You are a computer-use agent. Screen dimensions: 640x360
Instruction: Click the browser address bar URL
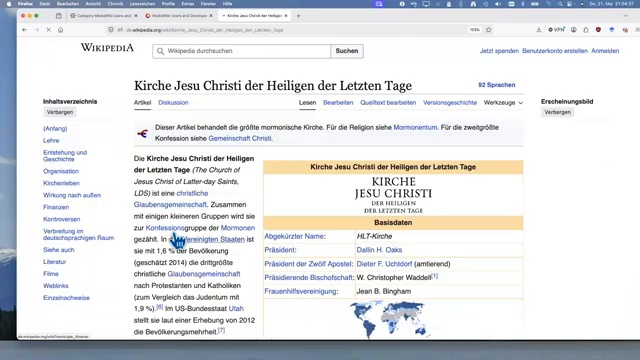pyautogui.click(x=204, y=30)
